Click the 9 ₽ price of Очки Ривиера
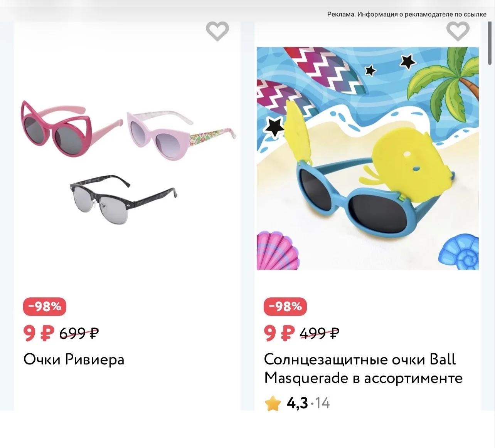495x448 pixels. 39,333
